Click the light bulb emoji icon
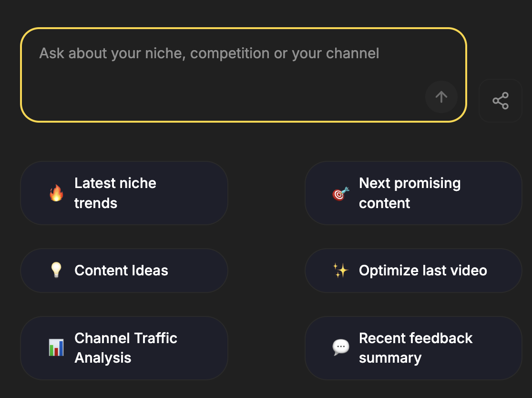Viewport: 532px width, 398px height. [56, 271]
